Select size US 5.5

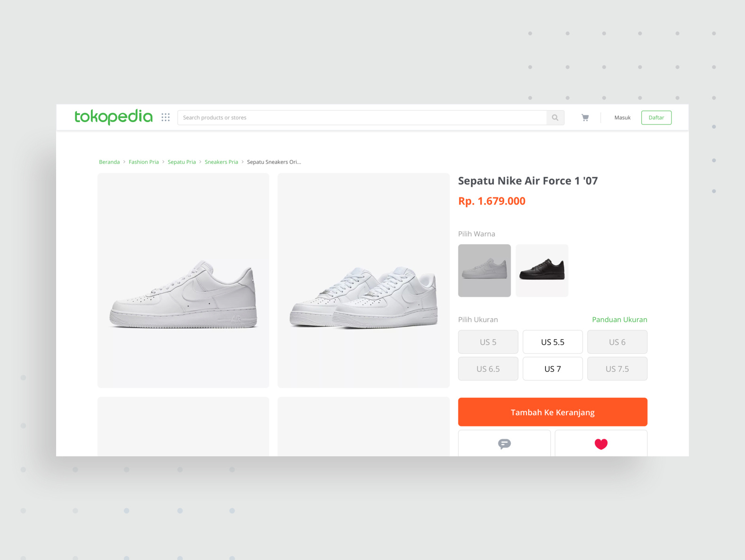click(x=553, y=342)
